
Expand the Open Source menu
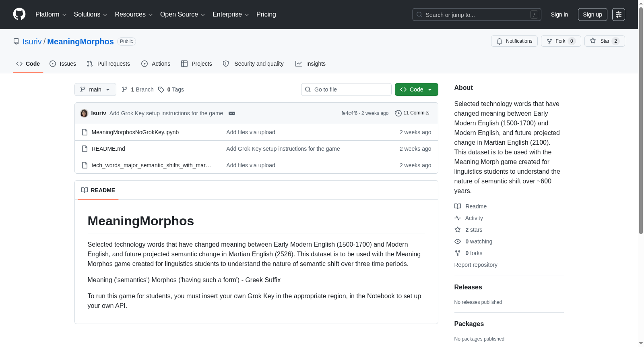click(183, 15)
